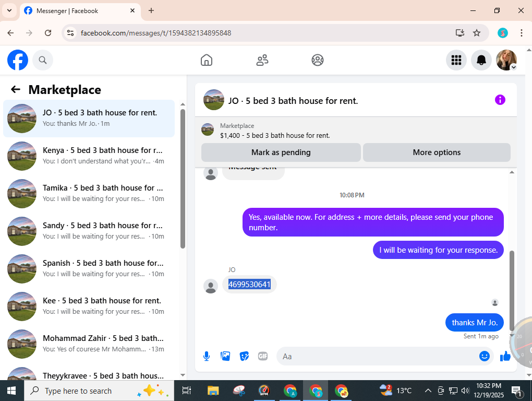
Task: Open the Notifications bell
Action: coord(481,60)
